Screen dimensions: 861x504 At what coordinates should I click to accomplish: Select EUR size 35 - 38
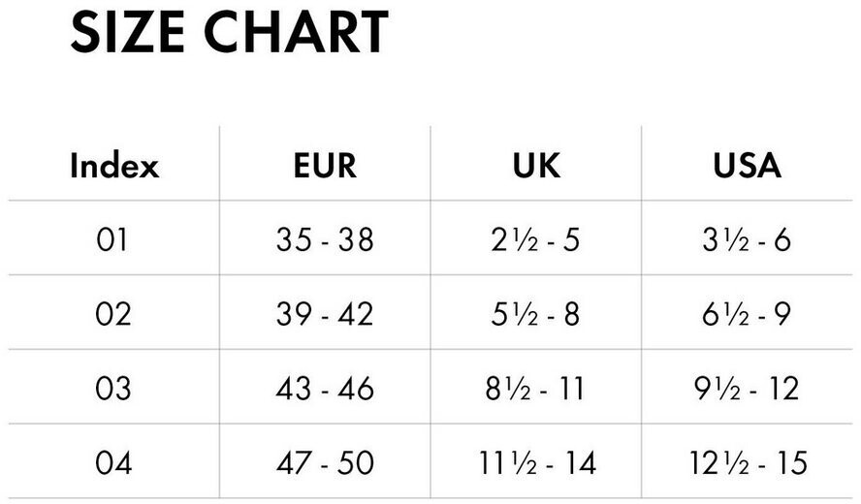click(x=325, y=239)
